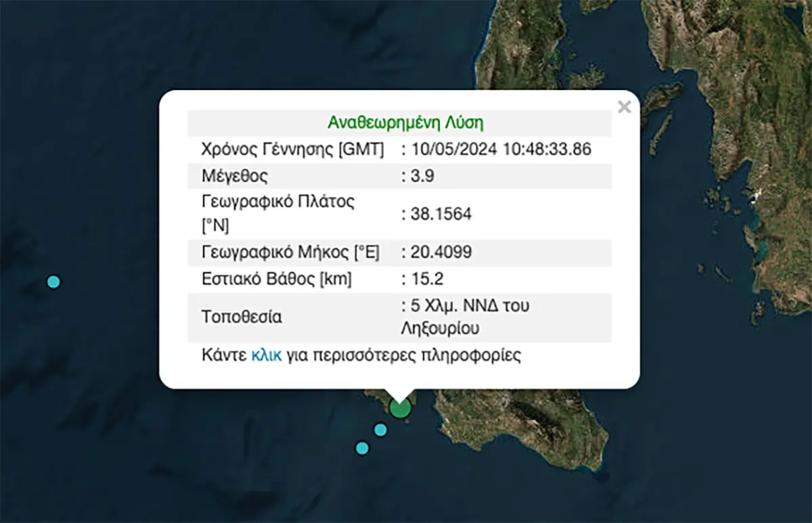
Task: Open the κλικ link for more information
Action: click(266, 355)
